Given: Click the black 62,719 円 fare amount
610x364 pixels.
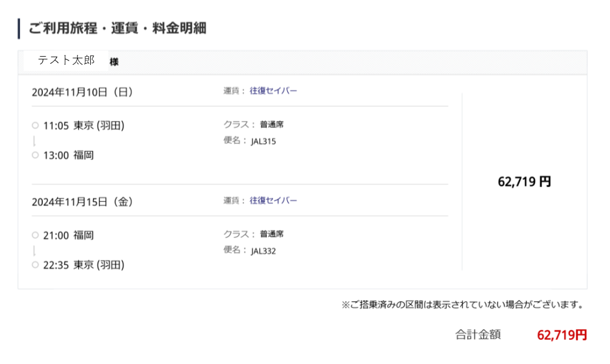Looking at the screenshot, I should click(x=524, y=182).
